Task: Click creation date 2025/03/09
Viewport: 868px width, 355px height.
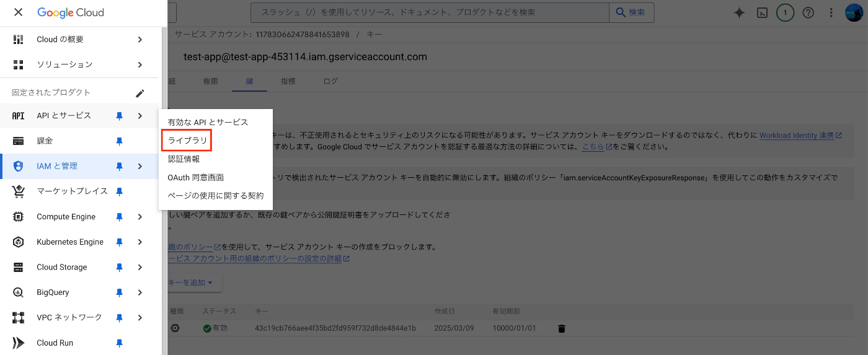Action: click(x=454, y=328)
